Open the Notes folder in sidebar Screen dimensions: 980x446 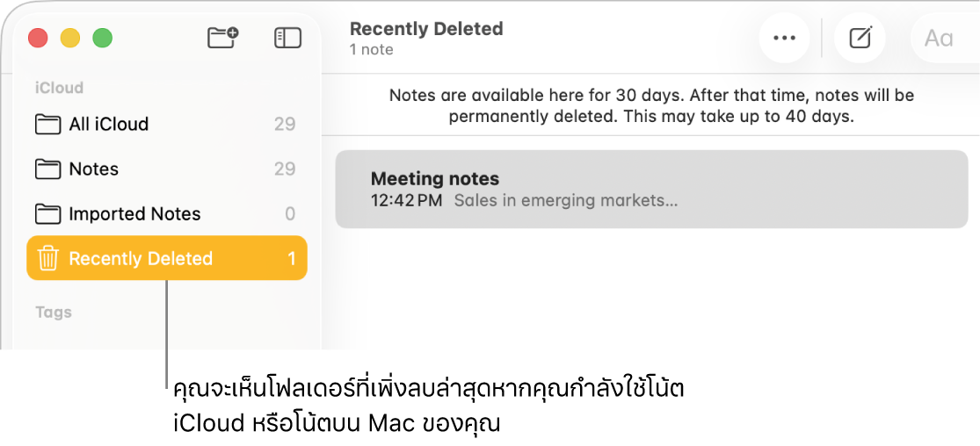pyautogui.click(x=94, y=169)
